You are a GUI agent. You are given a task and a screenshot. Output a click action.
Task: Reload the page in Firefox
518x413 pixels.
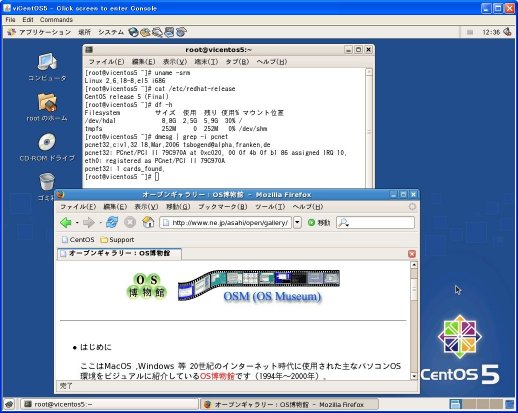point(112,222)
